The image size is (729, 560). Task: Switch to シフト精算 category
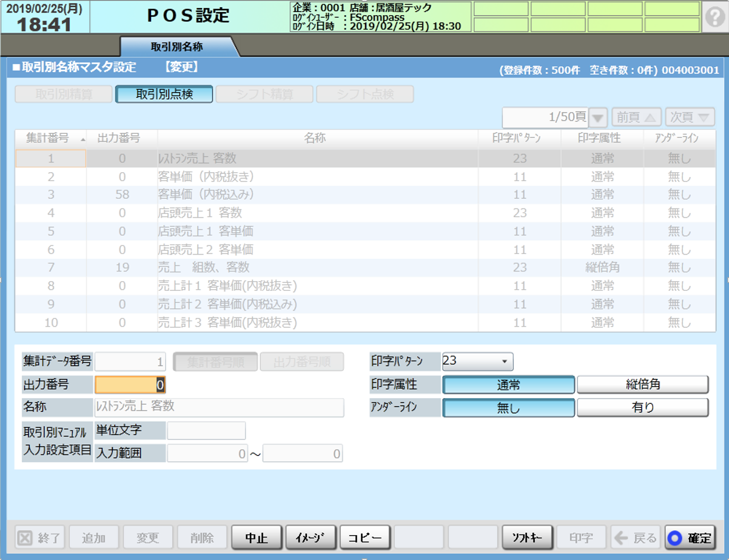[x=264, y=94]
